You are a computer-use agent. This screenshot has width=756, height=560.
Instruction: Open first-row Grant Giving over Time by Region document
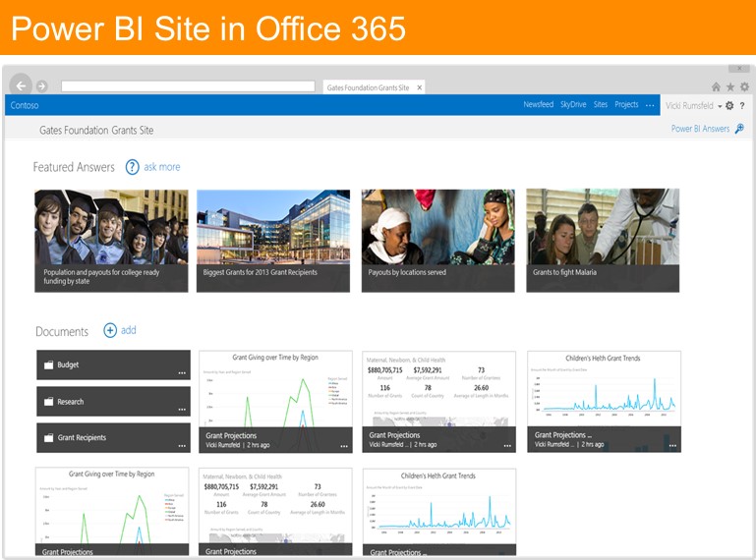tap(275, 402)
